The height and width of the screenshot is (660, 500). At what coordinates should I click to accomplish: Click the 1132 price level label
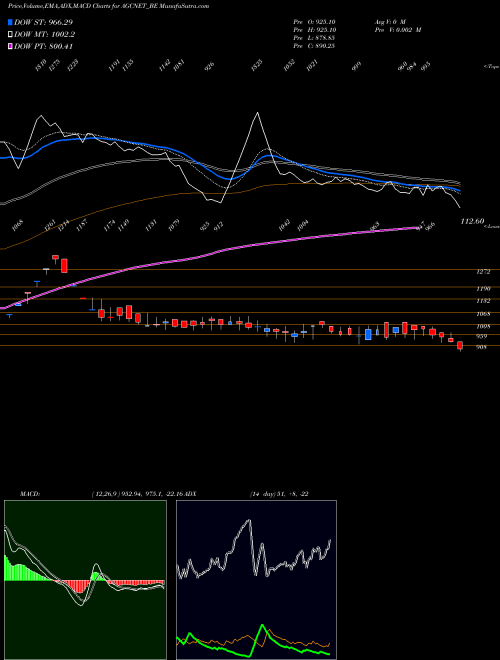pos(483,301)
